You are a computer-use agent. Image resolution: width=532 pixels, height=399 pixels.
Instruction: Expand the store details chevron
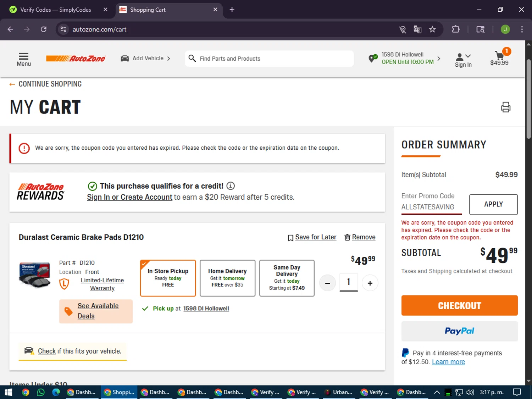pos(439,59)
